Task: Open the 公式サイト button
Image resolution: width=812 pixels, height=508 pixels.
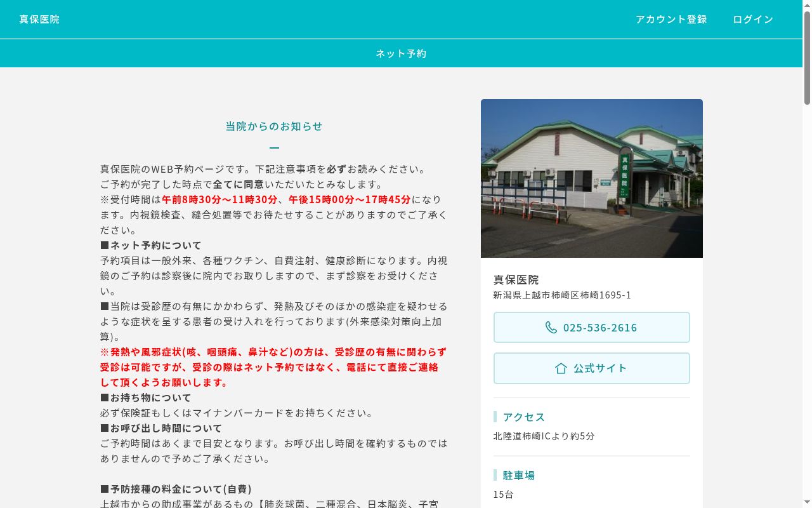Action: tap(592, 368)
